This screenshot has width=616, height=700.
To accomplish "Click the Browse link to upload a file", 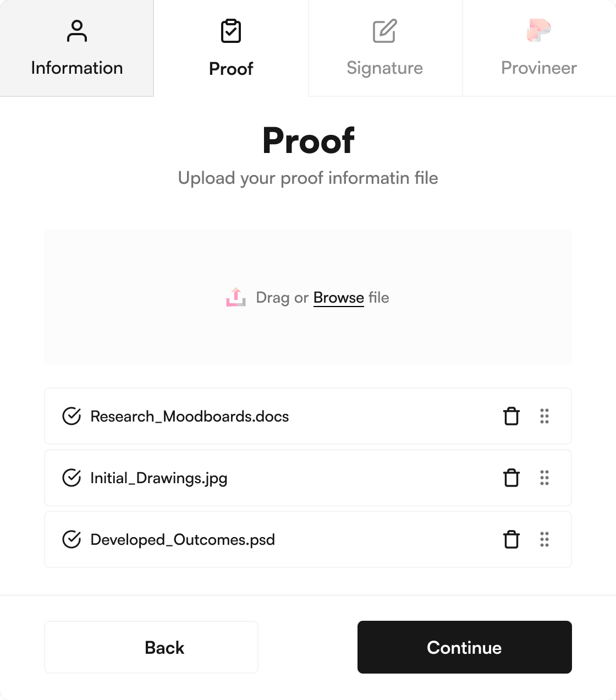I will click(338, 297).
